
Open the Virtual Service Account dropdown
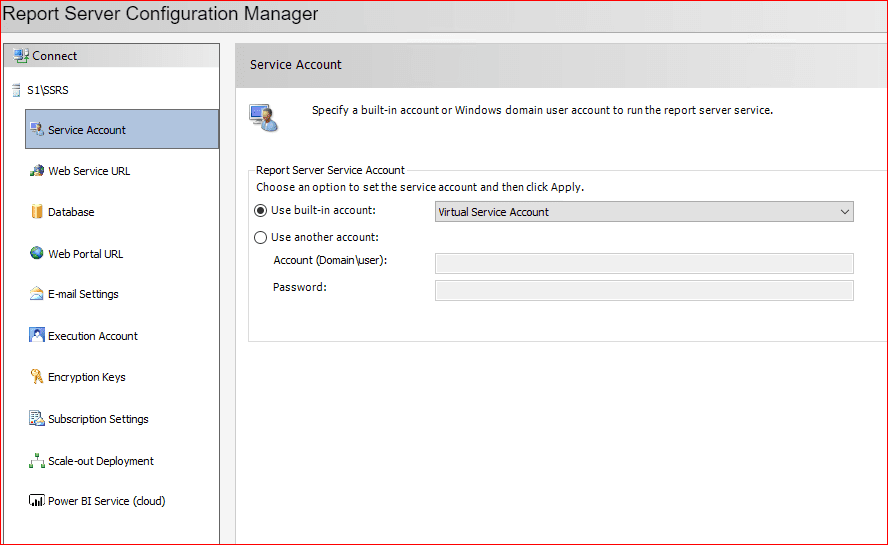tap(643, 212)
